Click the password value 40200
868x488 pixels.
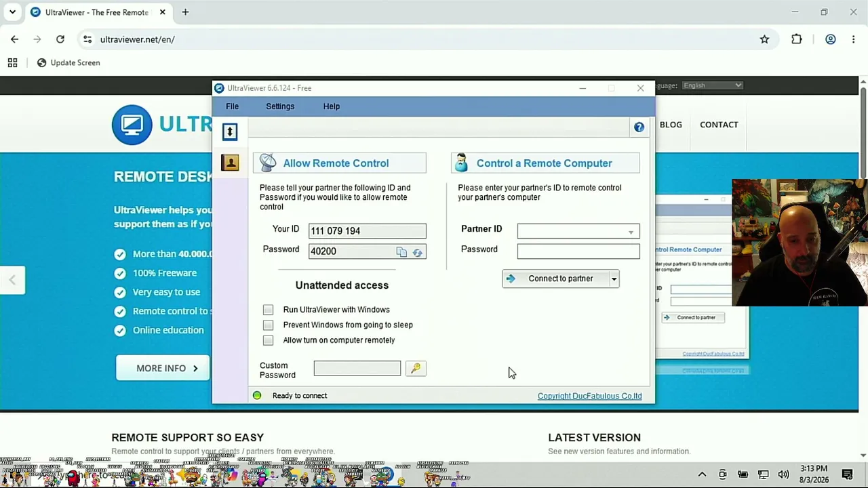pyautogui.click(x=323, y=251)
